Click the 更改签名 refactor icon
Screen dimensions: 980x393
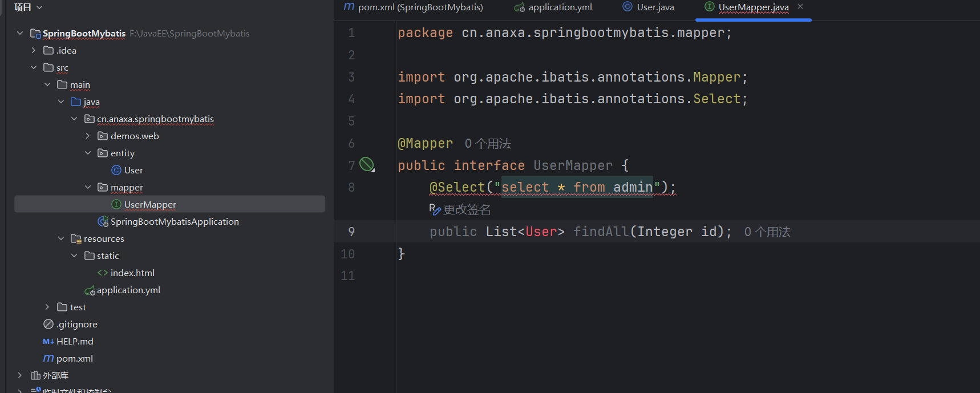435,209
